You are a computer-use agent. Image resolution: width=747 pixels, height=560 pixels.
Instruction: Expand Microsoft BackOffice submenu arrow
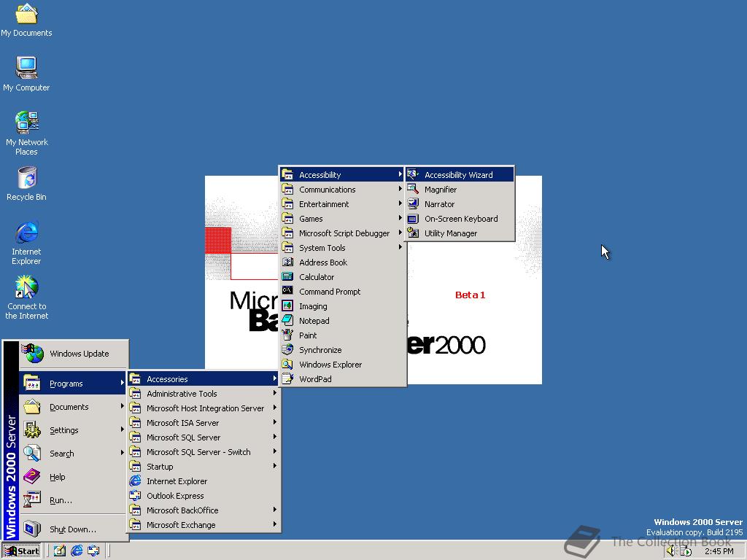(275, 510)
